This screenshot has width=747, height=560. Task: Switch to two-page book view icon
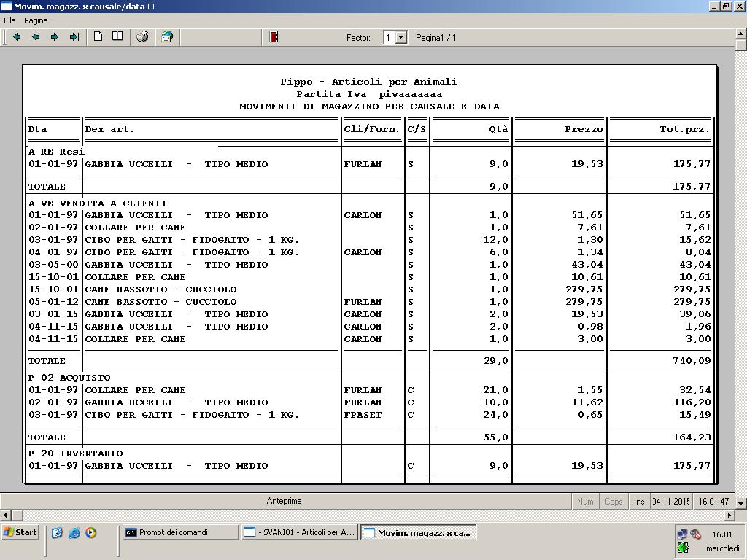point(117,36)
